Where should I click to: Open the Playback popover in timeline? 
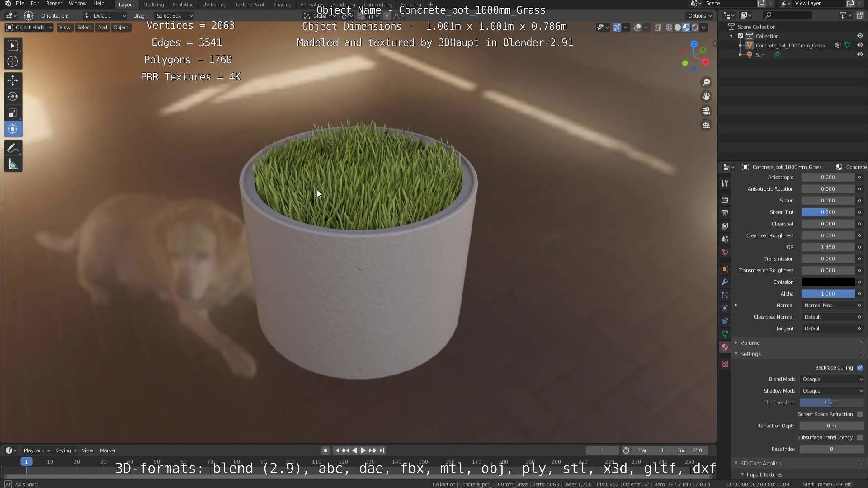point(37,450)
